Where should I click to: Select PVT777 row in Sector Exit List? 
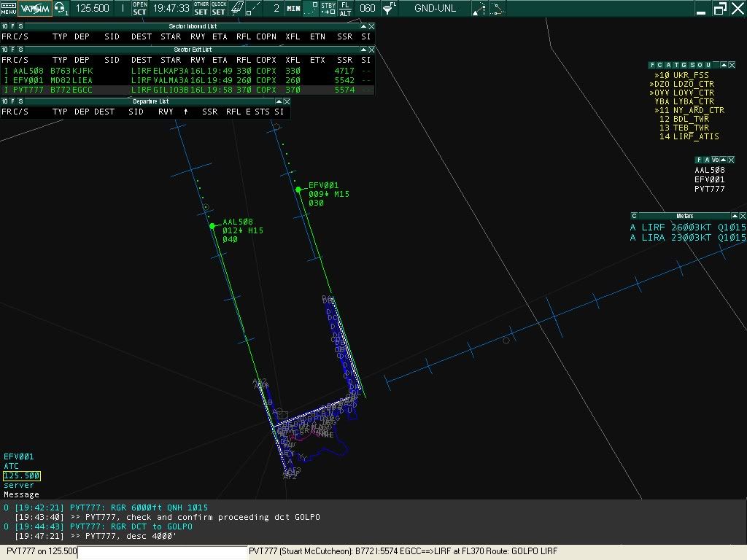click(187, 90)
